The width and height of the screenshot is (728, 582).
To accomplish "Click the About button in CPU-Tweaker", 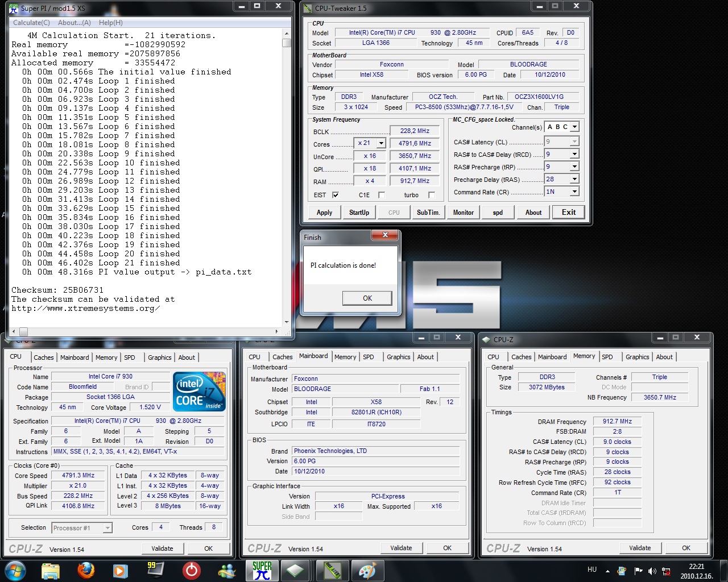I will [x=533, y=213].
